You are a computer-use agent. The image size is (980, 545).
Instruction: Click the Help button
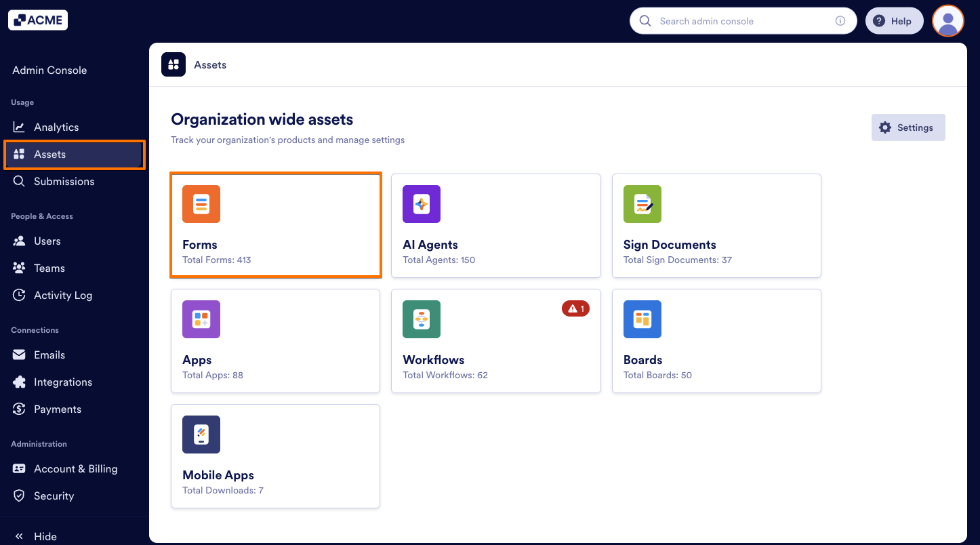[x=894, y=21]
